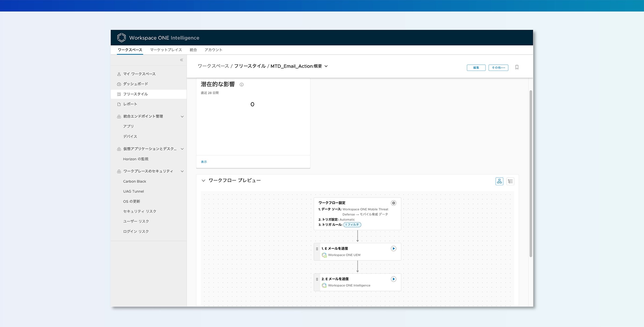Click the value 0 in 潜在的な影響 card
Viewport: 644px width, 327px height.
click(252, 104)
